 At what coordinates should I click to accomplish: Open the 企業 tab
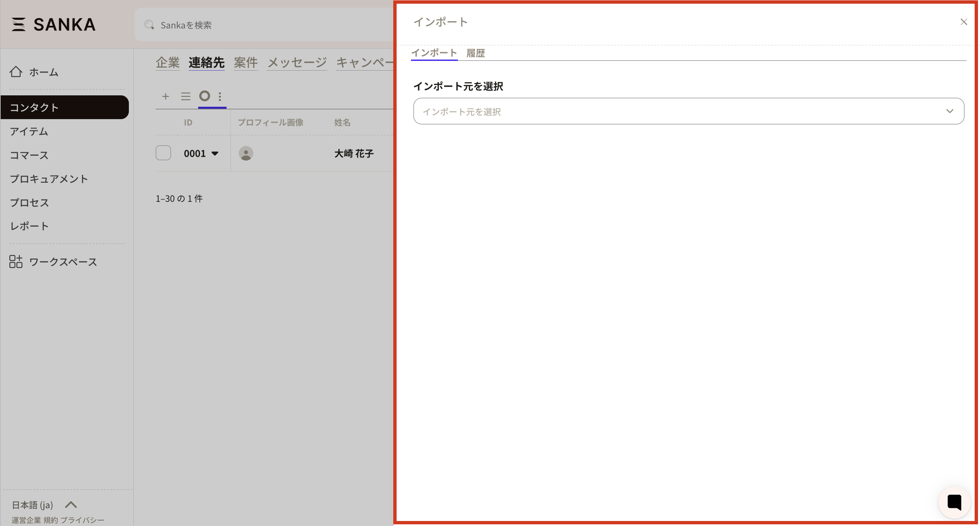167,62
